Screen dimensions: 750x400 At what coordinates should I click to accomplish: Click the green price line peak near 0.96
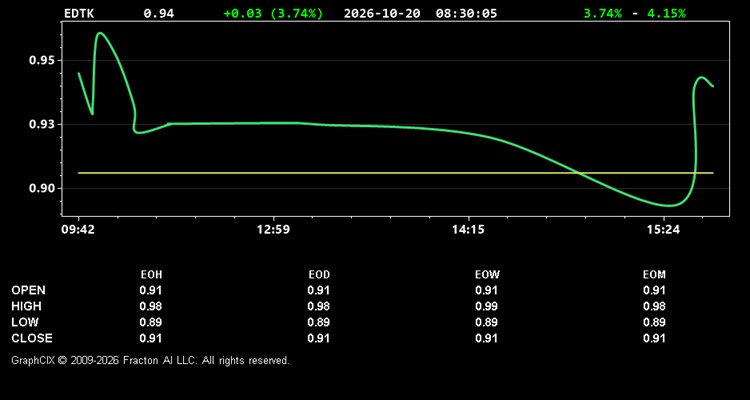(100, 33)
